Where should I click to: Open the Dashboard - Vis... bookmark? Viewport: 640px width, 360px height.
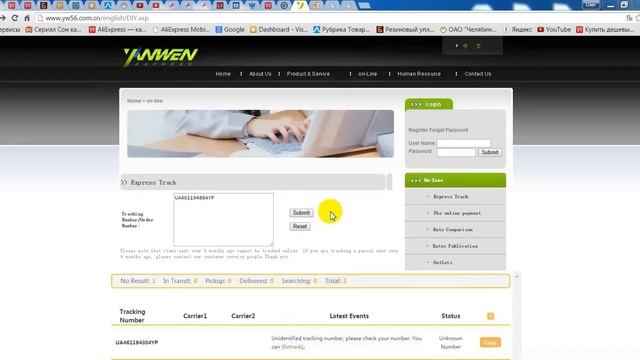(279, 29)
